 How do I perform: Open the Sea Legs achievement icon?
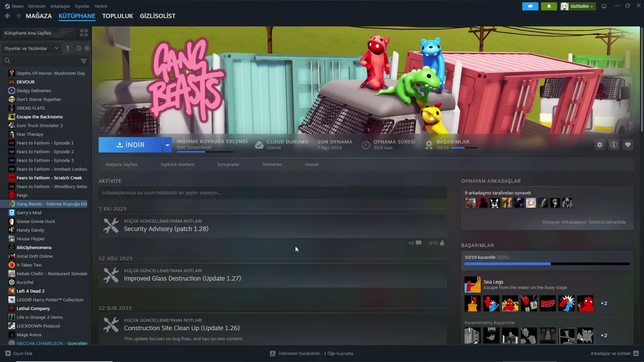coord(472,285)
